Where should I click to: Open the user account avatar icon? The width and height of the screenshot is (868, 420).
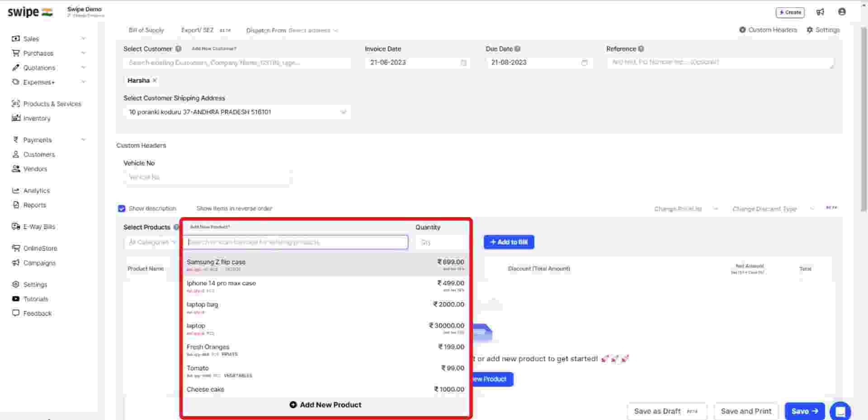pos(842,12)
